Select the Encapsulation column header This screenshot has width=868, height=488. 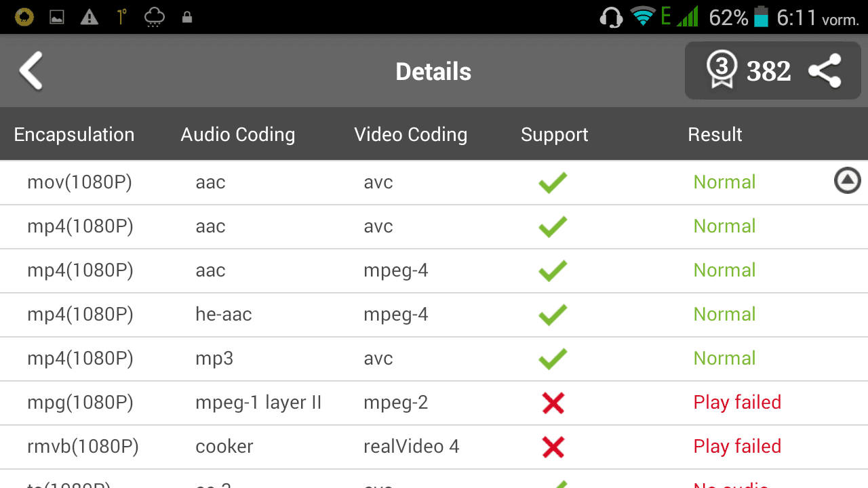coord(74,134)
